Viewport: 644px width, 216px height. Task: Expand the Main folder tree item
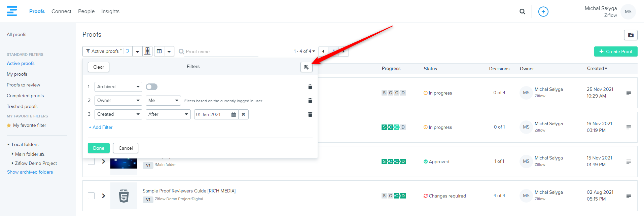click(12, 154)
